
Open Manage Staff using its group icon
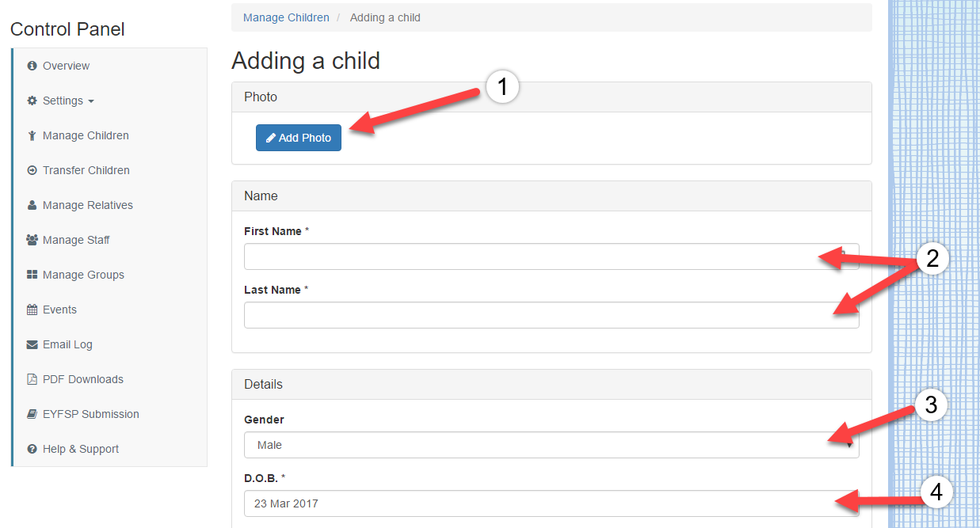[x=32, y=240]
